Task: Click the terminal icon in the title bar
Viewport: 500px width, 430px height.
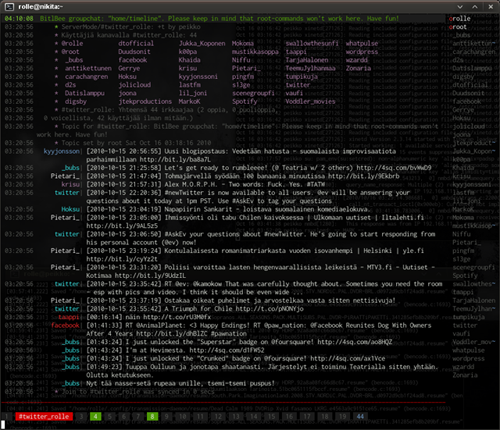Action: [x=9, y=6]
